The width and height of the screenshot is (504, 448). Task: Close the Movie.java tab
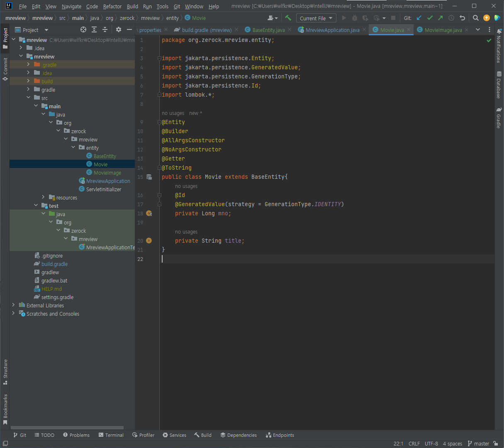pos(409,29)
